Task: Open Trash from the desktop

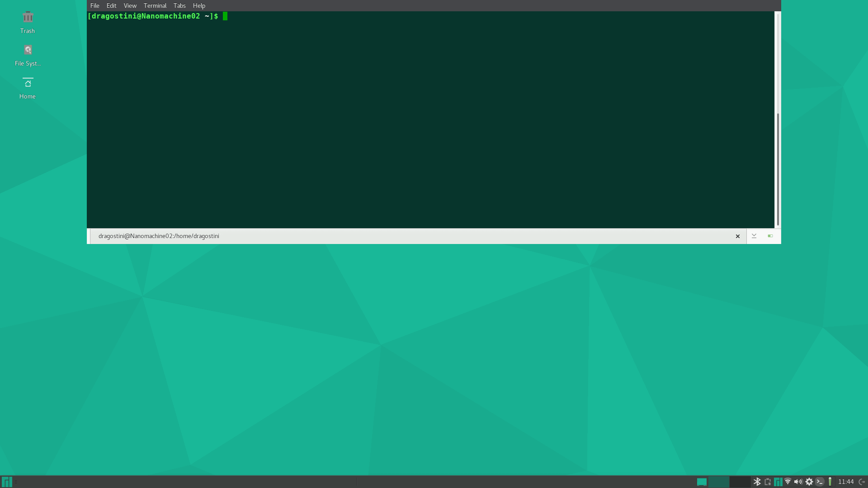Action: [x=27, y=22]
